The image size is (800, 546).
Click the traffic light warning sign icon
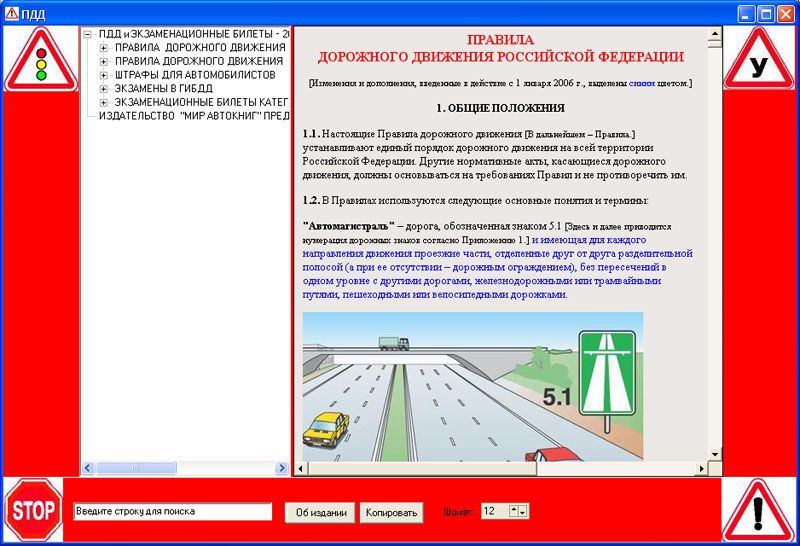pos(40,60)
